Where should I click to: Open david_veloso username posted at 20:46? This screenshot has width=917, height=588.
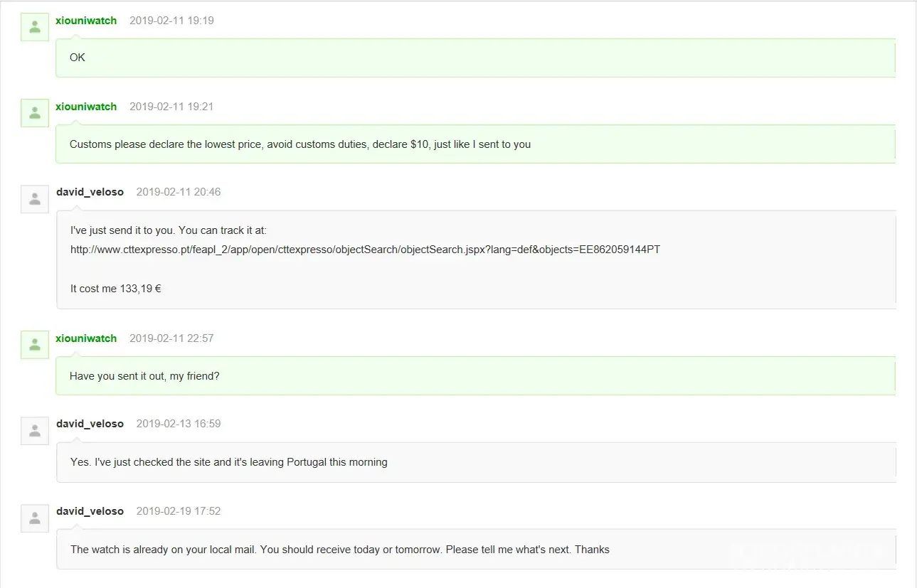90,192
